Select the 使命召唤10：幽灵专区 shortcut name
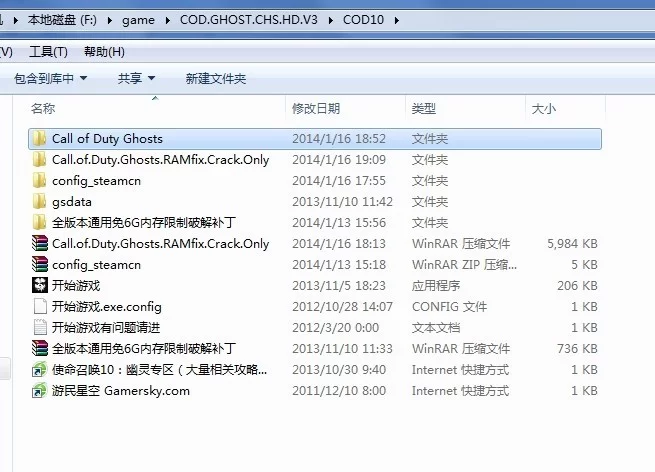The width and height of the screenshot is (655, 472). pyautogui.click(x=160, y=370)
